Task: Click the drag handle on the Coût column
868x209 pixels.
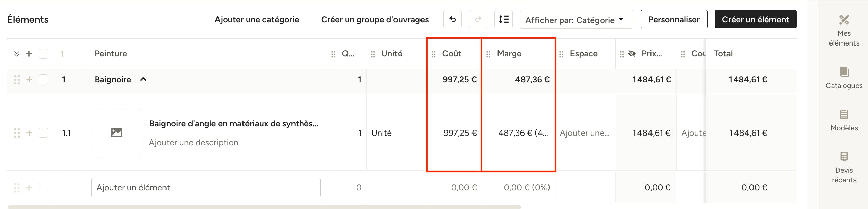Action: click(434, 54)
